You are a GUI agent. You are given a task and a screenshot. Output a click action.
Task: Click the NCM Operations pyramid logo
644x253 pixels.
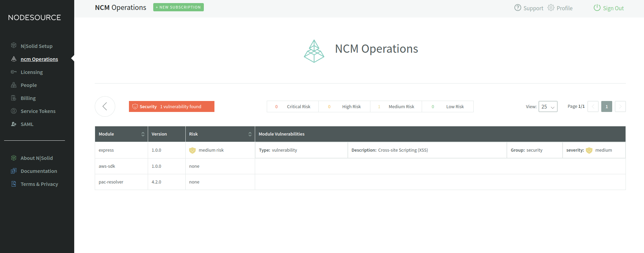(x=314, y=51)
